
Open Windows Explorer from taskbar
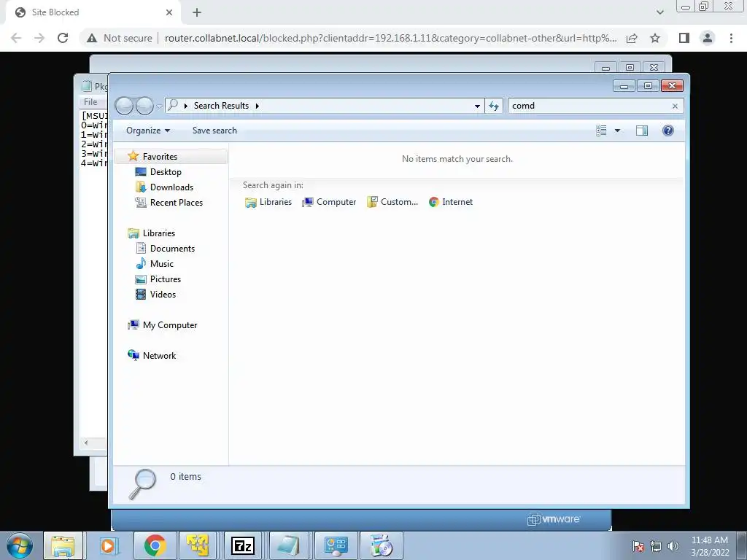coord(63,545)
